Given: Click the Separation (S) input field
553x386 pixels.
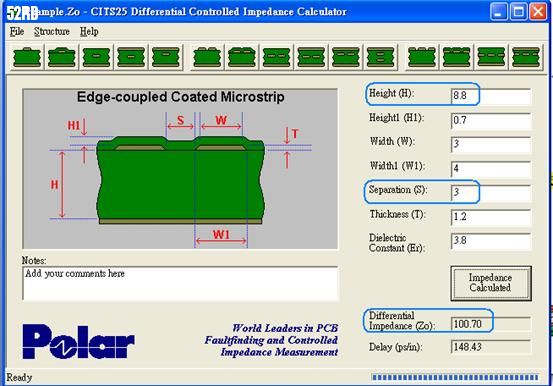Looking at the screenshot, I should (491, 192).
